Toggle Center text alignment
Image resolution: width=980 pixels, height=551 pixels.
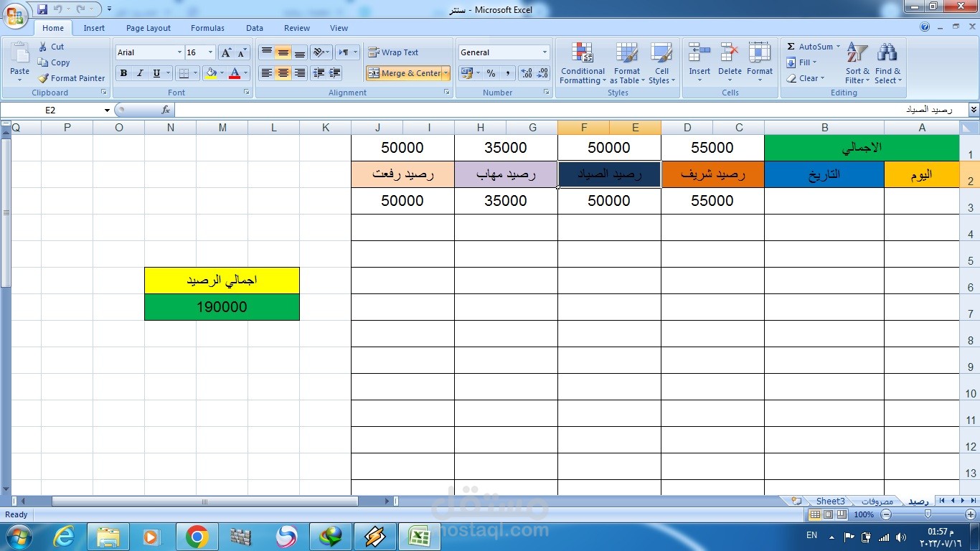(x=283, y=73)
